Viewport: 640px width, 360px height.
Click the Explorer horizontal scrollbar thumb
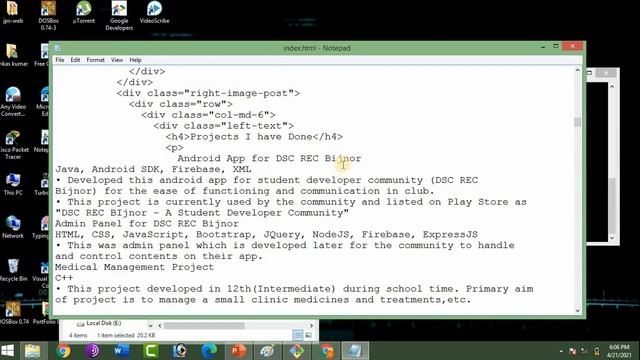(204, 326)
